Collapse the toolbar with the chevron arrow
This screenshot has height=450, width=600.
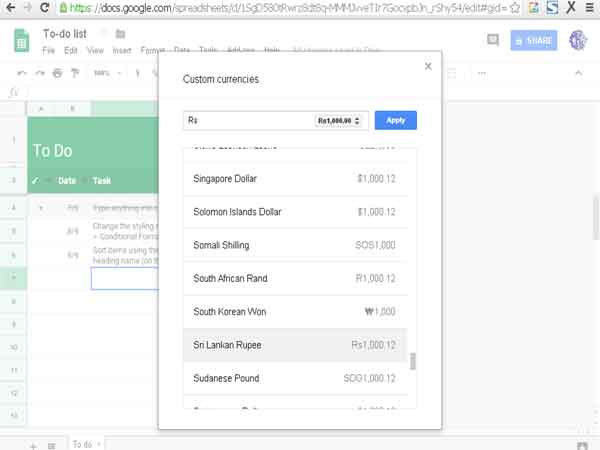[x=579, y=73]
